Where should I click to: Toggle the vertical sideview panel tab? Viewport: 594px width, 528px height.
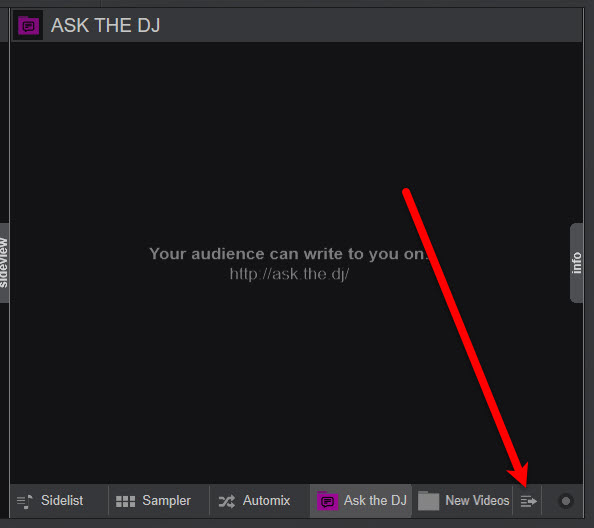coord(4,262)
